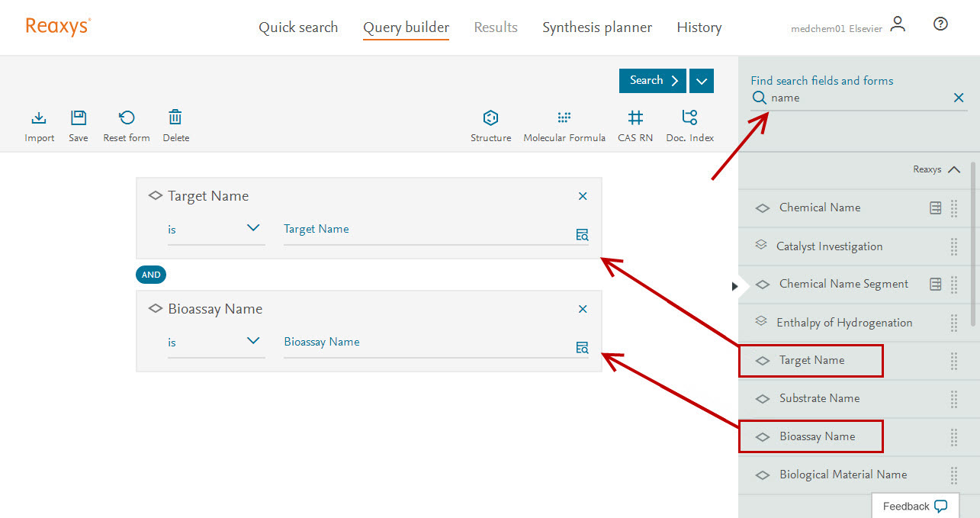Viewport: 980px width, 518px height.
Task: Open lookup list for Target Name field
Action: pyautogui.click(x=582, y=235)
